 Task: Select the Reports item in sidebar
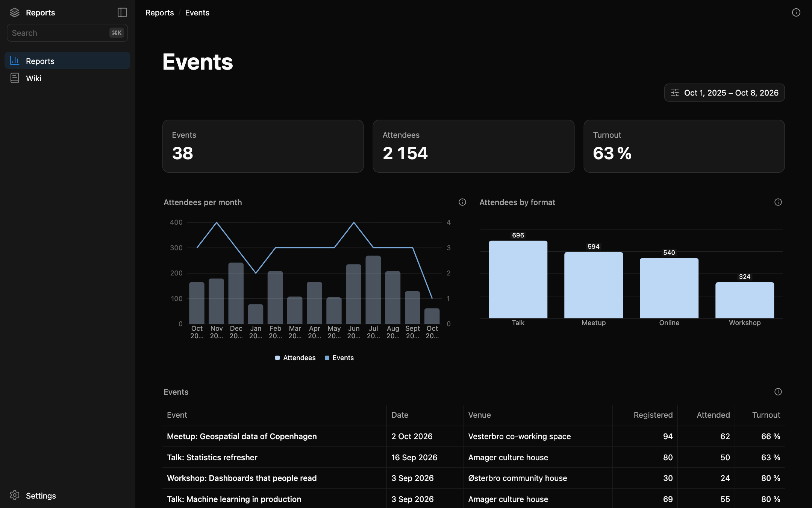click(x=67, y=61)
